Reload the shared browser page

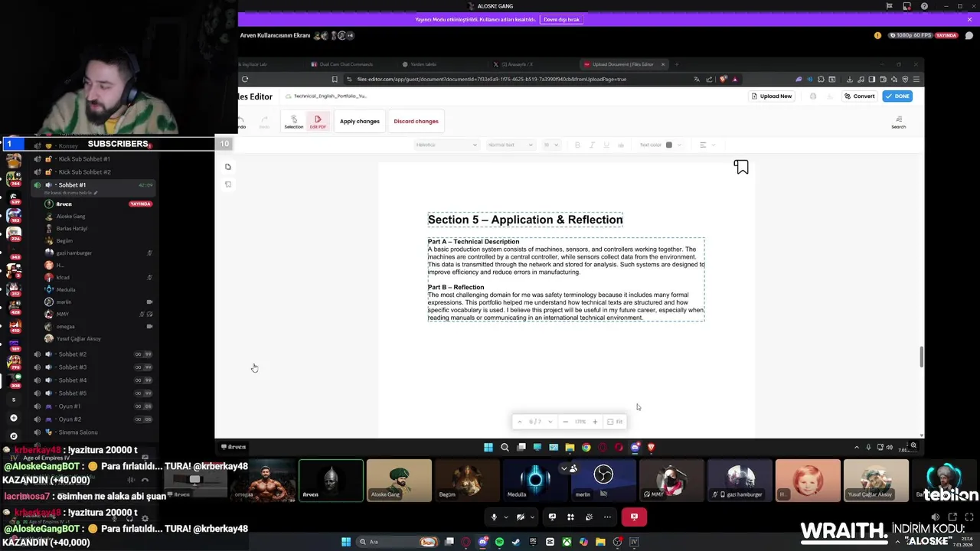click(x=245, y=79)
